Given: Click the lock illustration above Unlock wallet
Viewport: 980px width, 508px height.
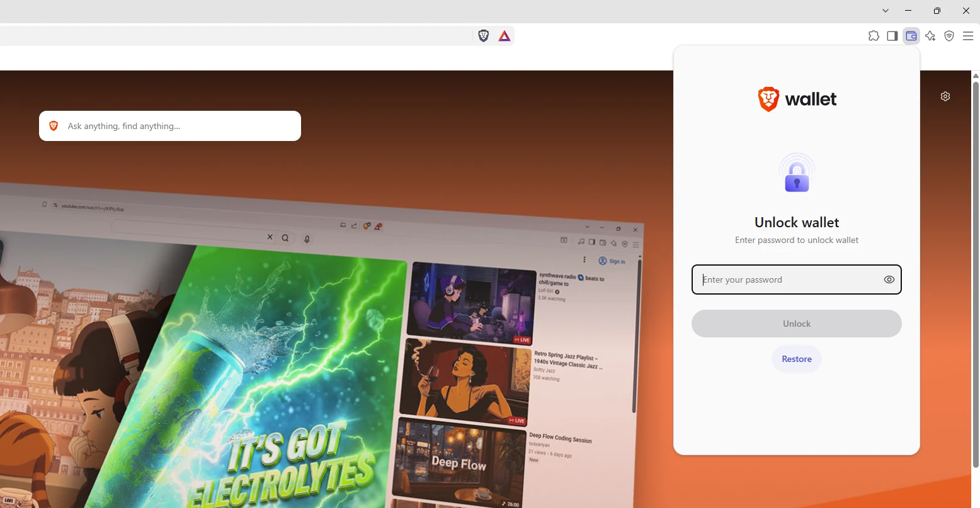Looking at the screenshot, I should click(x=797, y=173).
